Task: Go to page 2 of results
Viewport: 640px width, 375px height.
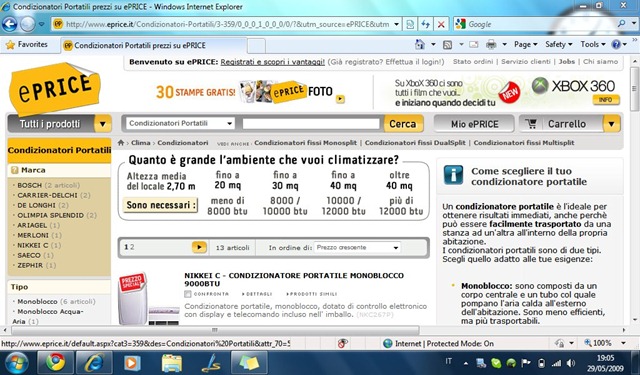Action: tap(132, 247)
